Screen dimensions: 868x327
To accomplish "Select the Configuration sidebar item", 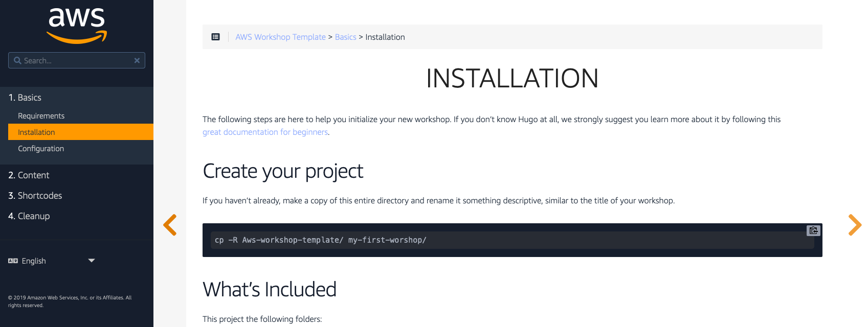I will pyautogui.click(x=41, y=149).
